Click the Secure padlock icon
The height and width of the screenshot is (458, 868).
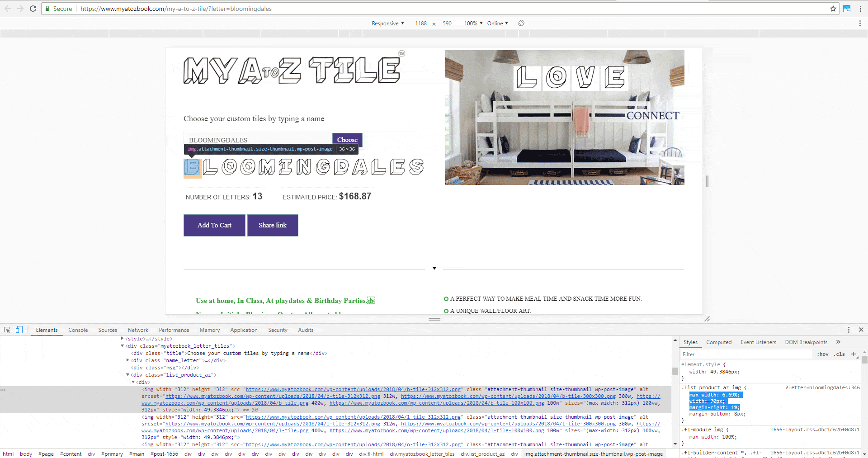pyautogui.click(x=47, y=9)
